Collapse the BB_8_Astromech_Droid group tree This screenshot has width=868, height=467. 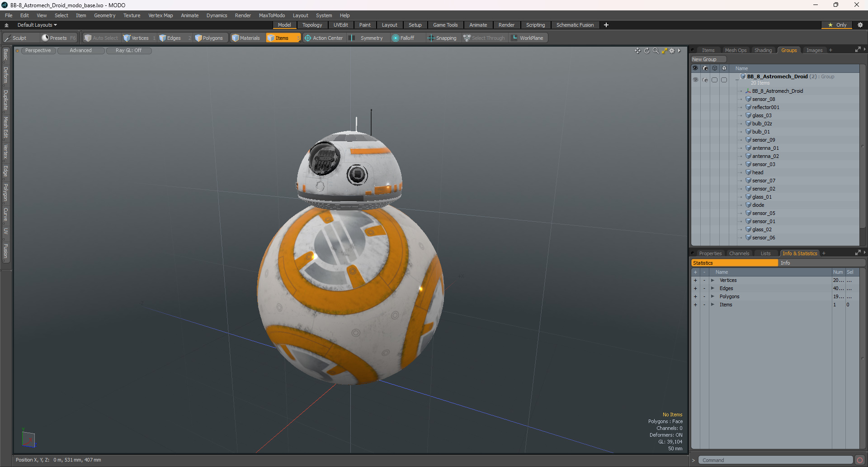click(x=737, y=80)
